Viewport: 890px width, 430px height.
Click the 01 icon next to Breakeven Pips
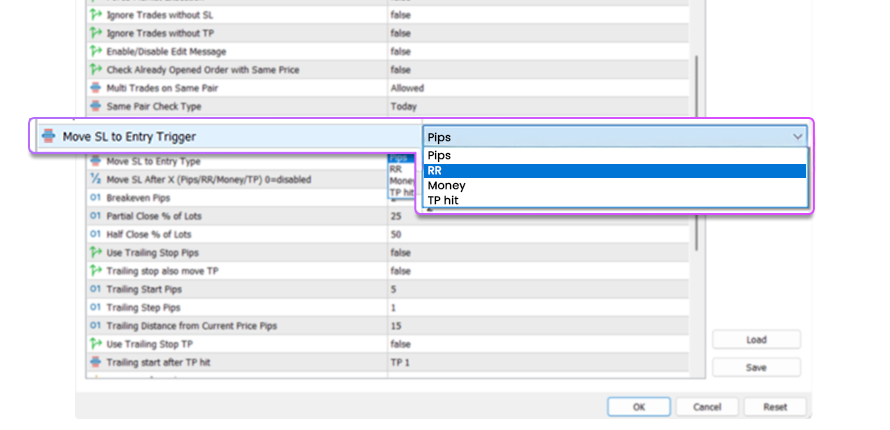point(96,198)
